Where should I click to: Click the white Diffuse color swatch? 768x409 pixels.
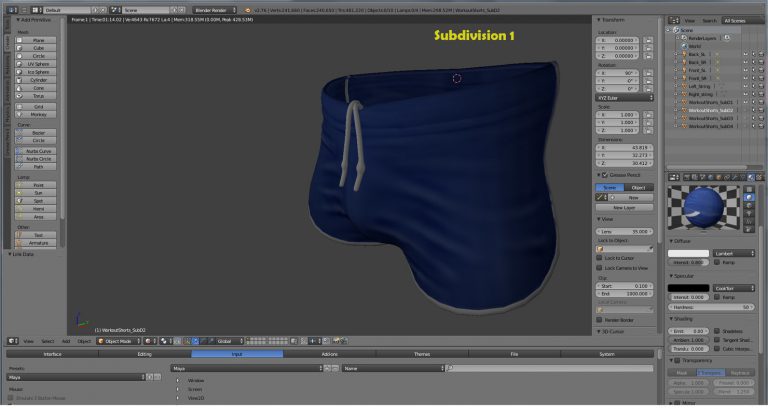click(689, 254)
